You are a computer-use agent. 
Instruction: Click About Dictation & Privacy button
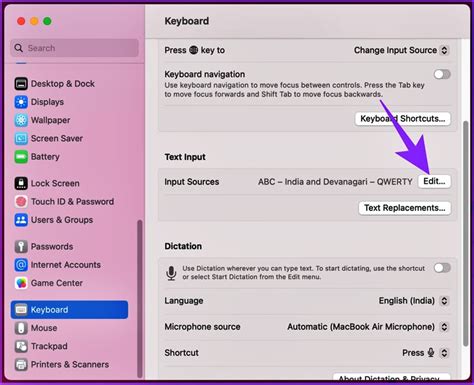coord(392,377)
